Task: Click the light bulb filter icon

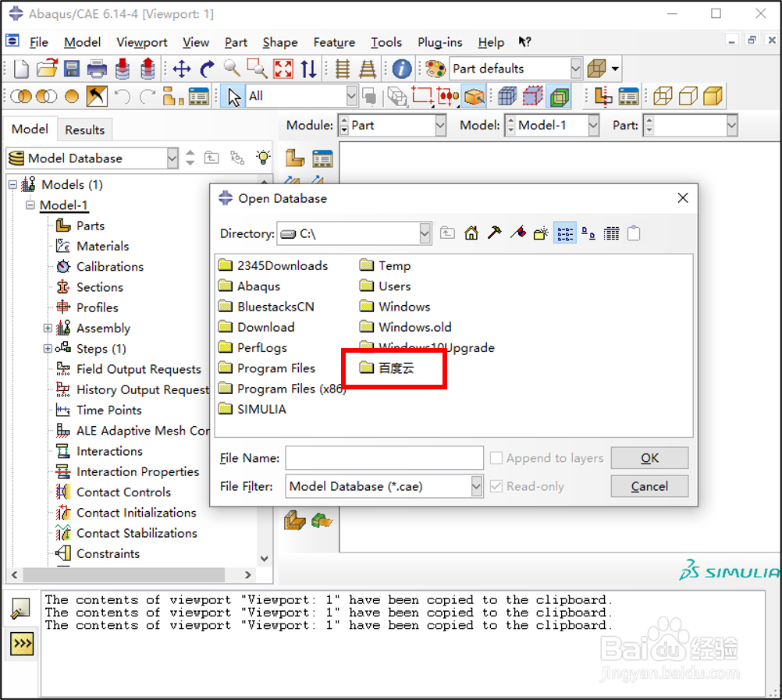Action: 263,158
